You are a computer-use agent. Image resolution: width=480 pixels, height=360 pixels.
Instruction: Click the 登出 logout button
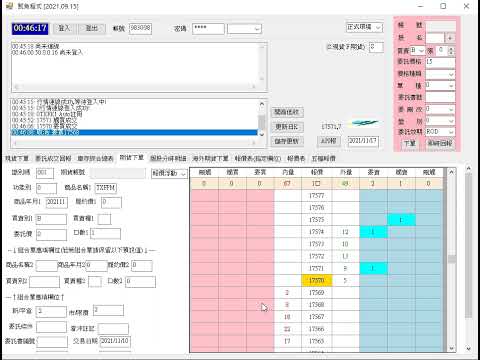92,29
